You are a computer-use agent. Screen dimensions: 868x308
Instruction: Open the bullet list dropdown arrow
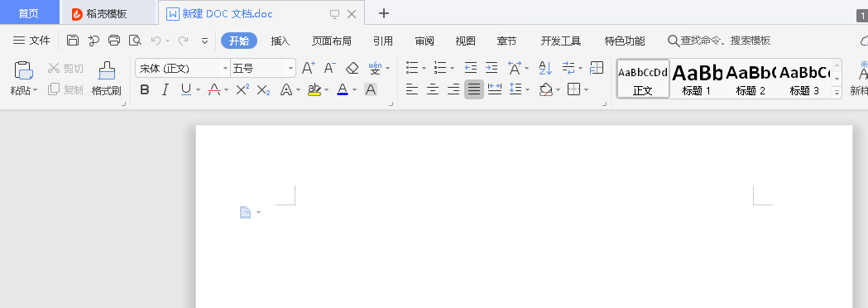(x=424, y=69)
